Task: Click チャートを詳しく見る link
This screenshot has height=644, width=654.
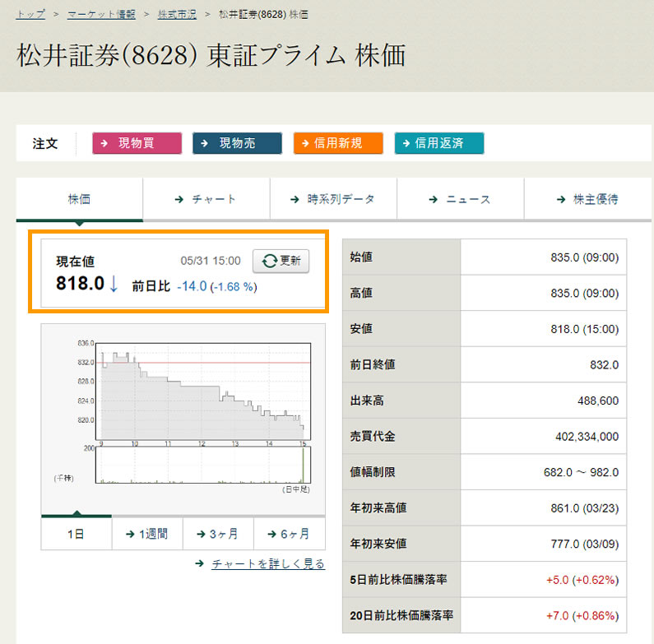Action: pos(267,564)
